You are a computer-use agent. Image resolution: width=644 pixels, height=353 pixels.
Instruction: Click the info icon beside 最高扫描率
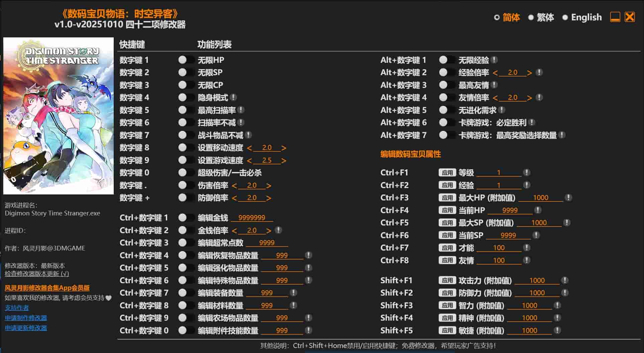(x=242, y=110)
